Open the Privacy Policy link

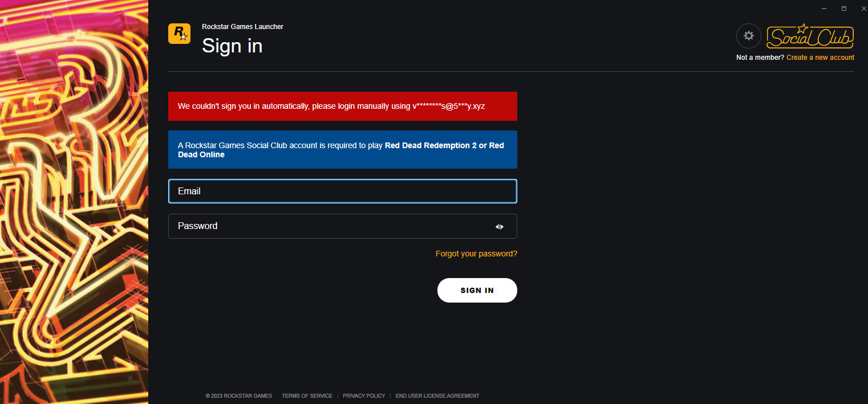pos(364,396)
